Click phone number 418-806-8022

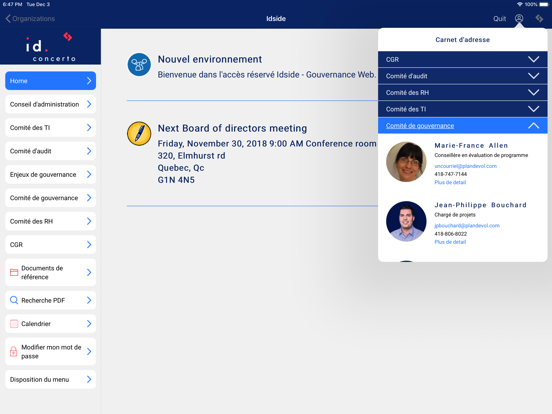point(450,234)
